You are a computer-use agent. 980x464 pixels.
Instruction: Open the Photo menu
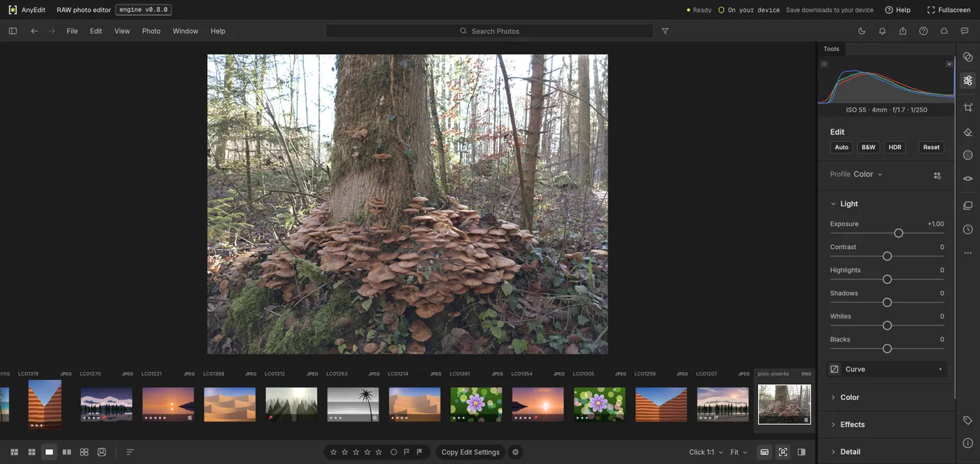[151, 31]
